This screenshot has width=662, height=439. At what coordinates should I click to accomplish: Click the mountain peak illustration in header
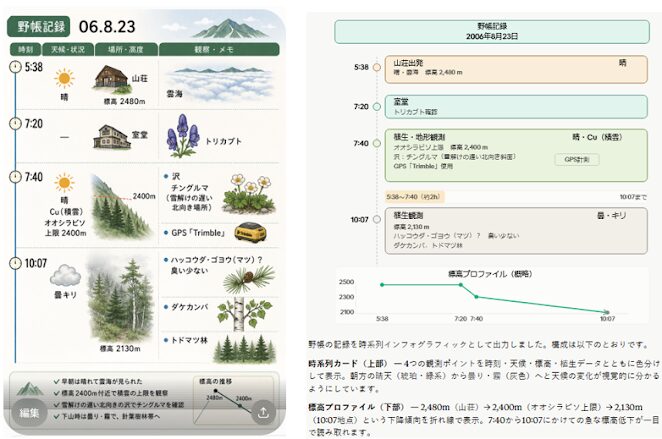(230, 28)
